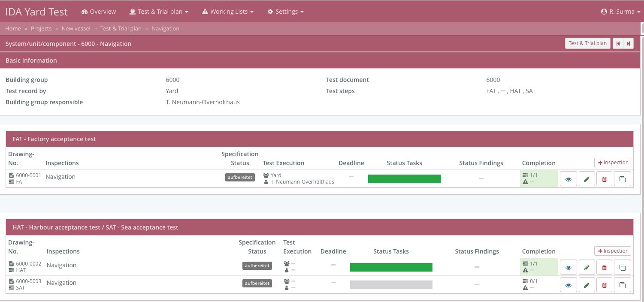Viewport: 644px width, 302px height.
Task: Select the document icon next to 6000-0002
Action: click(11, 263)
